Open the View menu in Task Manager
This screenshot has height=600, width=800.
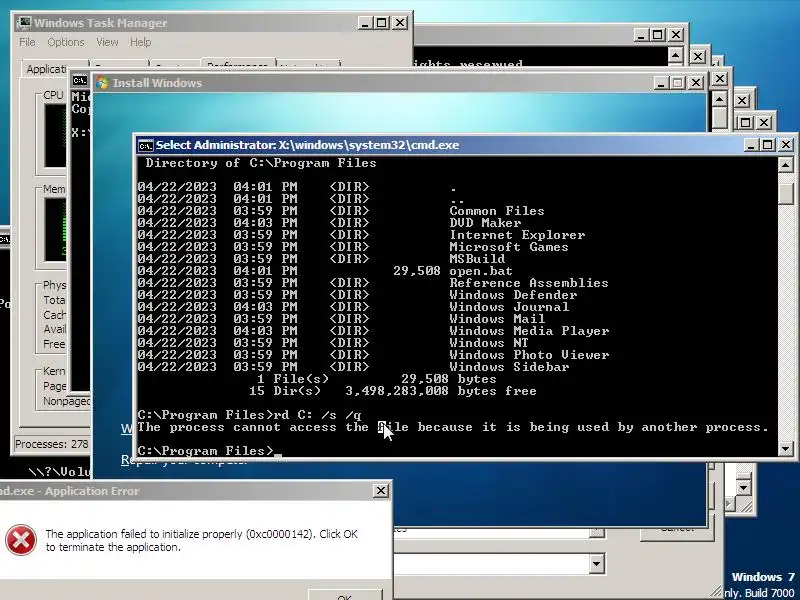click(x=107, y=42)
